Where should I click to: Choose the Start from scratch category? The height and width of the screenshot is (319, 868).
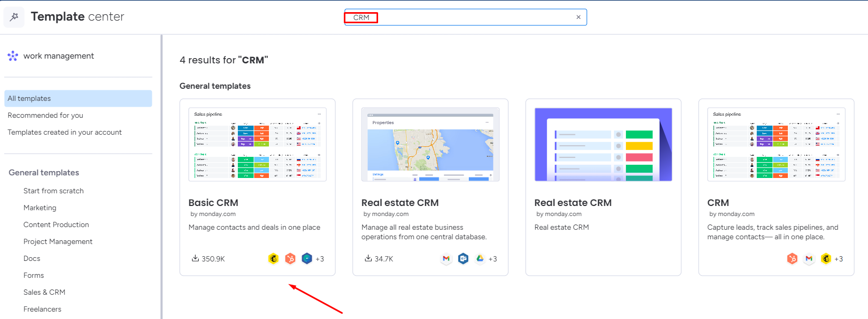point(53,191)
